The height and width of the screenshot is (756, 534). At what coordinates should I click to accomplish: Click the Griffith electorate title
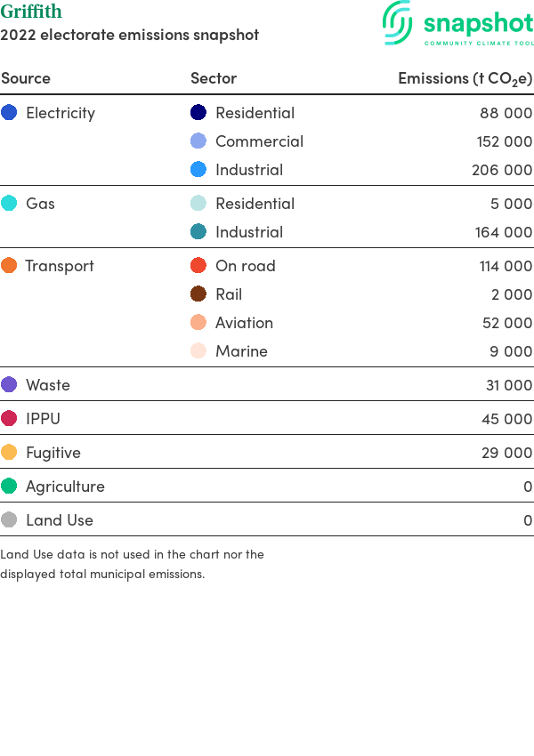[x=31, y=11]
